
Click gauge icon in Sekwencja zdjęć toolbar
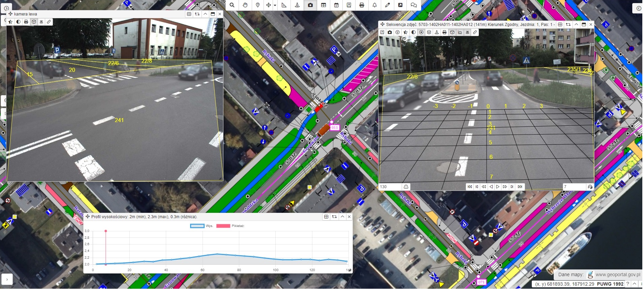coord(398,32)
